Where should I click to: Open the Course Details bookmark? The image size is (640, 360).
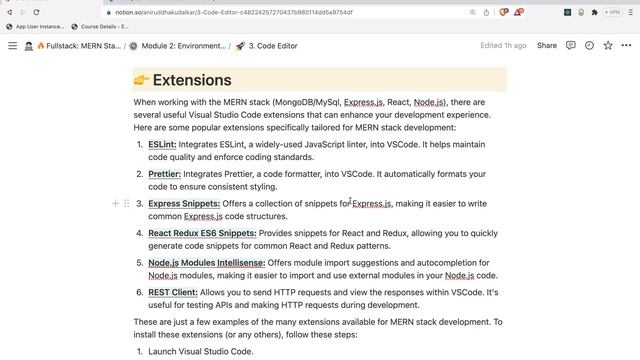pyautogui.click(x=100, y=27)
